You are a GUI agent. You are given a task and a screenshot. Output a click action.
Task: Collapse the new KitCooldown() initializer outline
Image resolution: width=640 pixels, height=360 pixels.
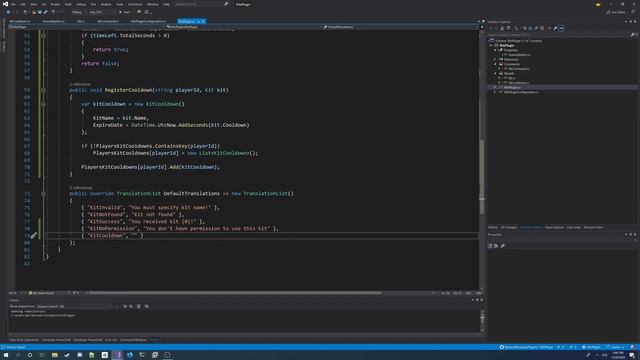coord(44,104)
